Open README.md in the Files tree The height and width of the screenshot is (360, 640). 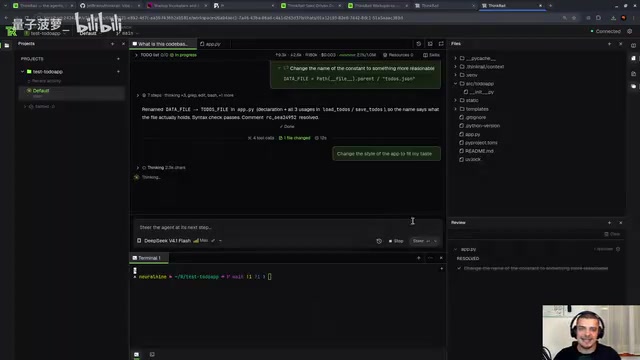pos(479,151)
